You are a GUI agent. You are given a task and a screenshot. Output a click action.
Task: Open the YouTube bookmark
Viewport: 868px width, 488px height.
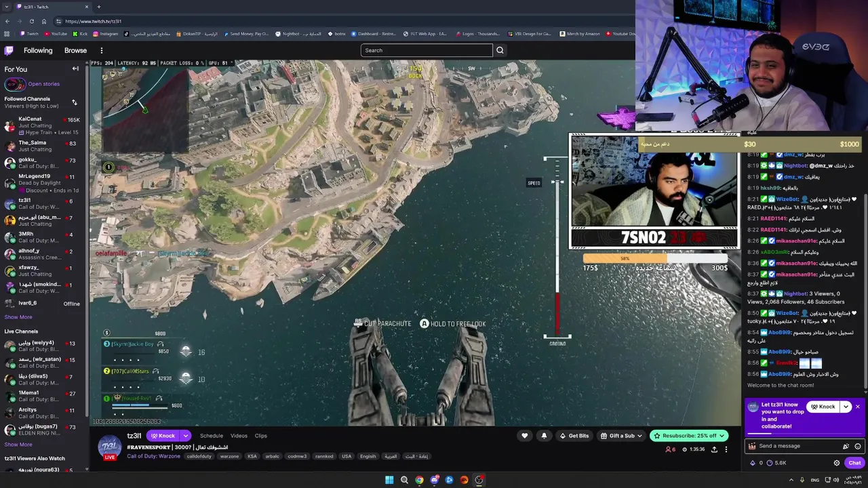56,34
